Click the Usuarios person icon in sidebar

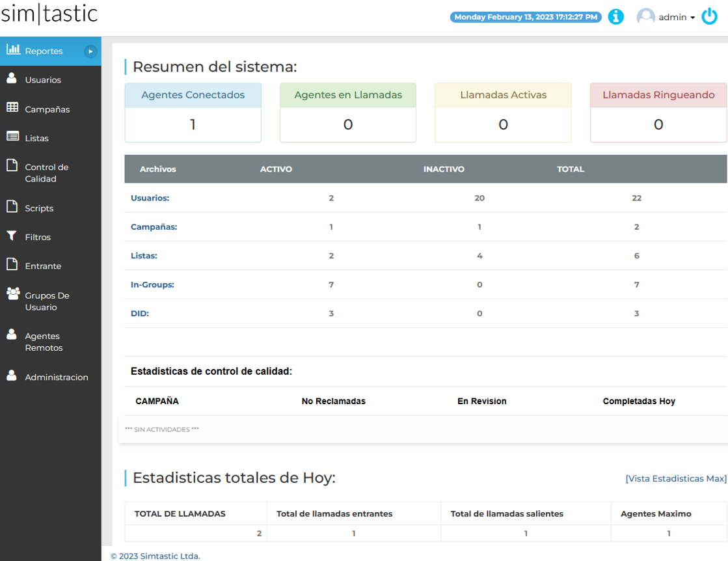12,78
